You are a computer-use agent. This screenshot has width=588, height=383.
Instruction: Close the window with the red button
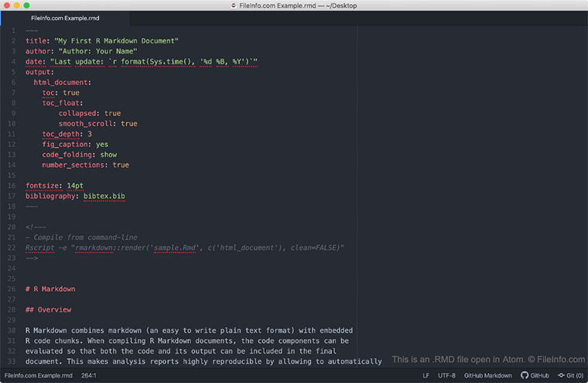click(x=7, y=5)
